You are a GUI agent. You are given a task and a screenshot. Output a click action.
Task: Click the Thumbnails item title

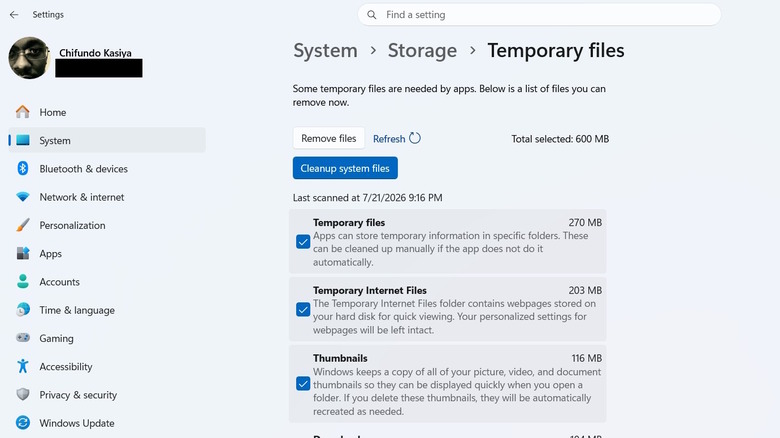click(340, 358)
